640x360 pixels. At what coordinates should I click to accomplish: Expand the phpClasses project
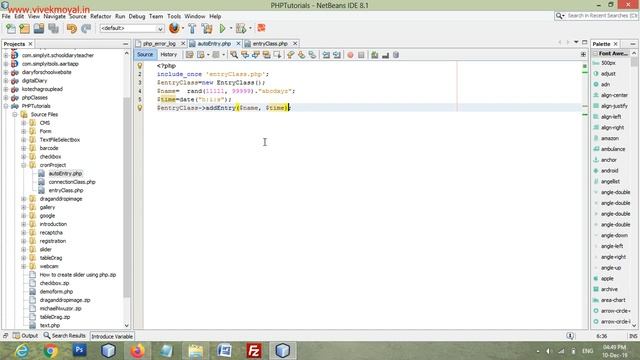6,98
